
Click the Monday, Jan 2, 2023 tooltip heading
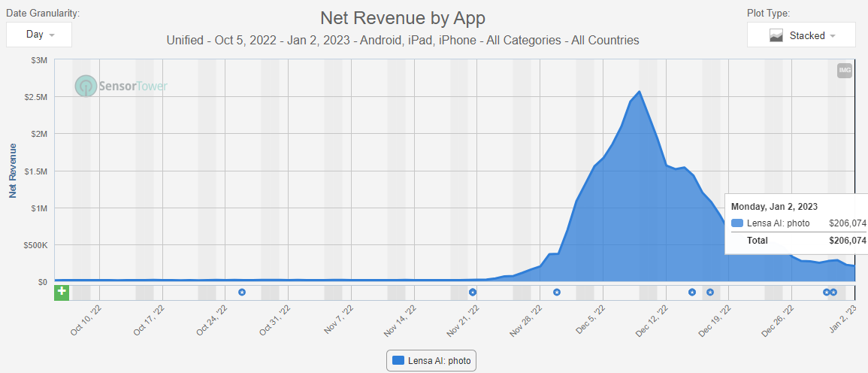click(x=775, y=207)
